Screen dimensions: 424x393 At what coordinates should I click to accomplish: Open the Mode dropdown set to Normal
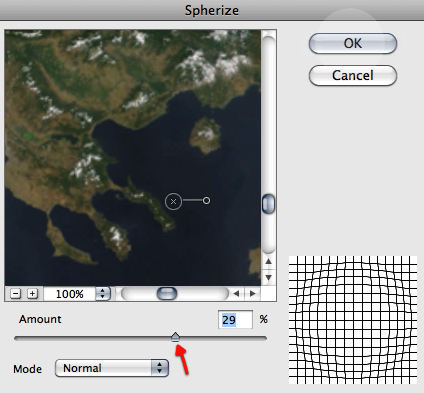point(112,368)
